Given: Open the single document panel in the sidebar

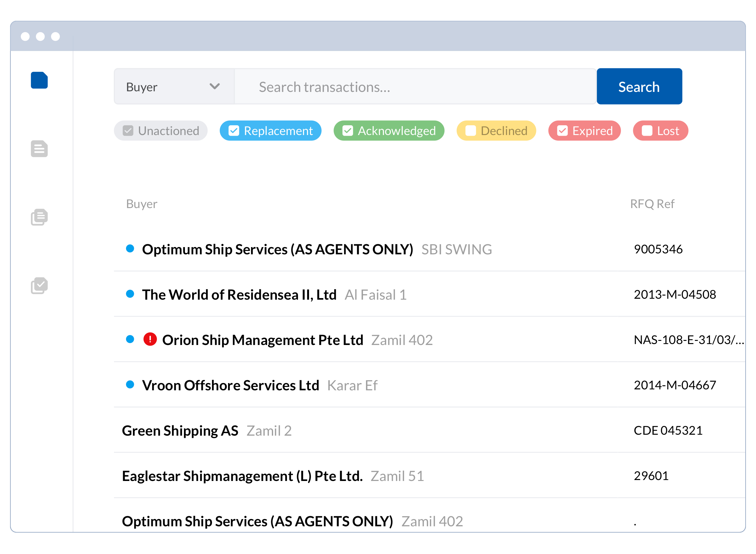Looking at the screenshot, I should [x=39, y=149].
